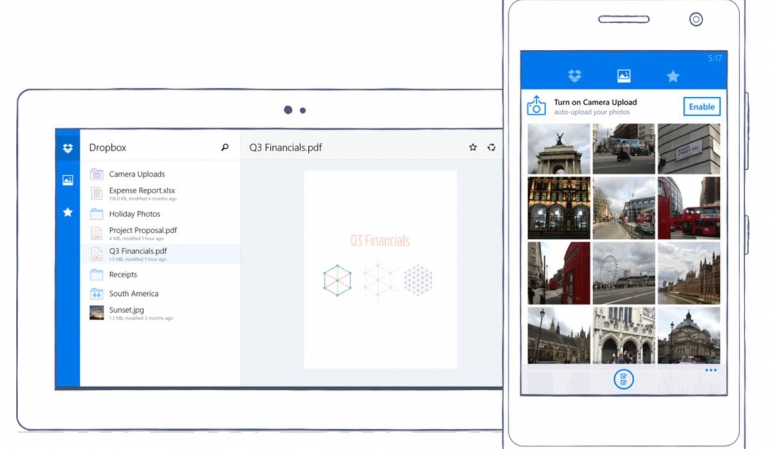The height and width of the screenshot is (449, 770).
Task: Open the Photos view in tablet sidebar
Action: pos(67,180)
